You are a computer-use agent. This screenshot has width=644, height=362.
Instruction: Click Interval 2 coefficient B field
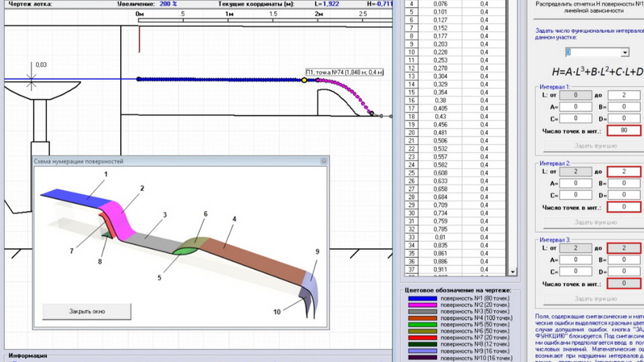coord(623,183)
